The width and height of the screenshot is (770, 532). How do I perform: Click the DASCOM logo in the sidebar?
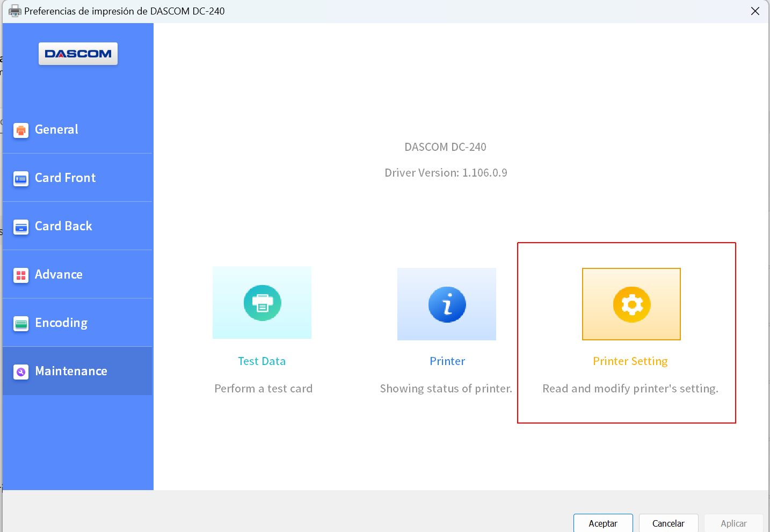[x=78, y=54]
